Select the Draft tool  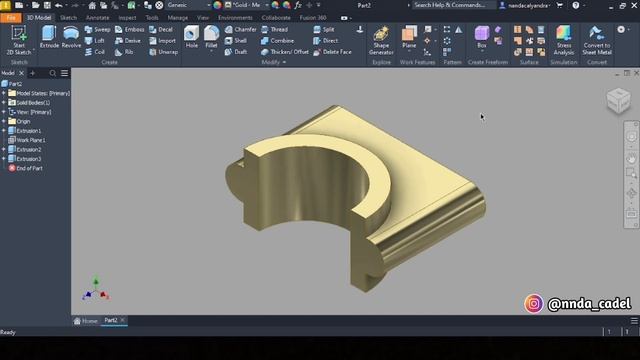click(x=236, y=52)
